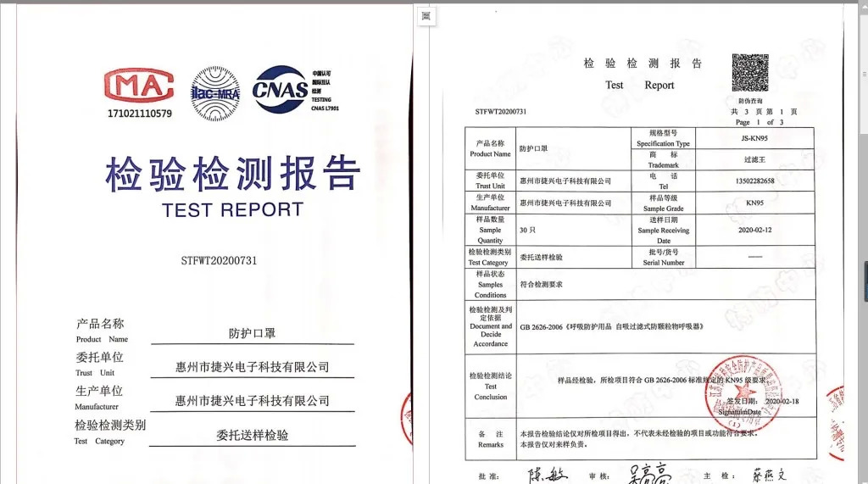Click the TEST REPORT heading on cover
The width and height of the screenshot is (868, 484).
tap(233, 210)
